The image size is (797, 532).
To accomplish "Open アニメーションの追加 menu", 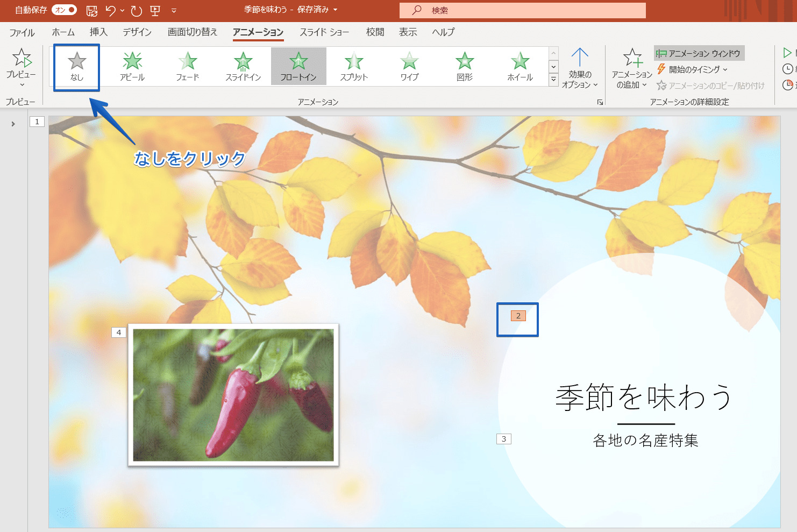I will 632,68.
